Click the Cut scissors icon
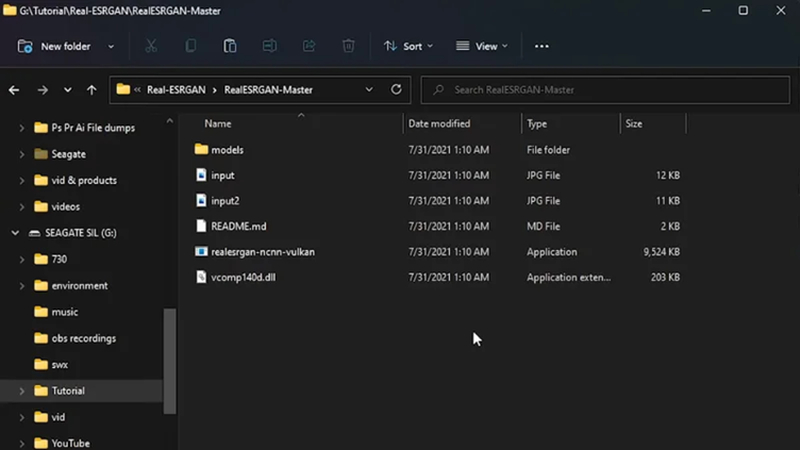 pyautogui.click(x=151, y=46)
